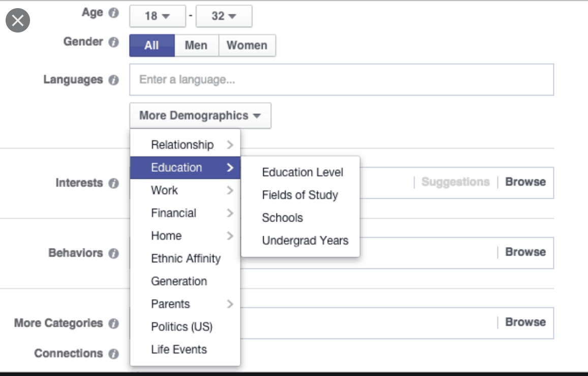Select Women gender option
The image size is (588, 376).
247,45
